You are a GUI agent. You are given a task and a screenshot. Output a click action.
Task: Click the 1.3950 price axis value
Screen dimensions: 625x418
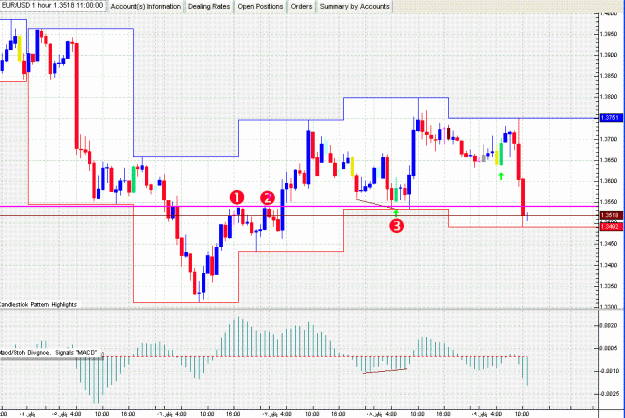609,34
